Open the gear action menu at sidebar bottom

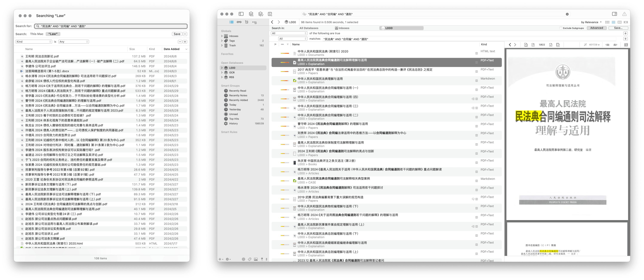228,259
